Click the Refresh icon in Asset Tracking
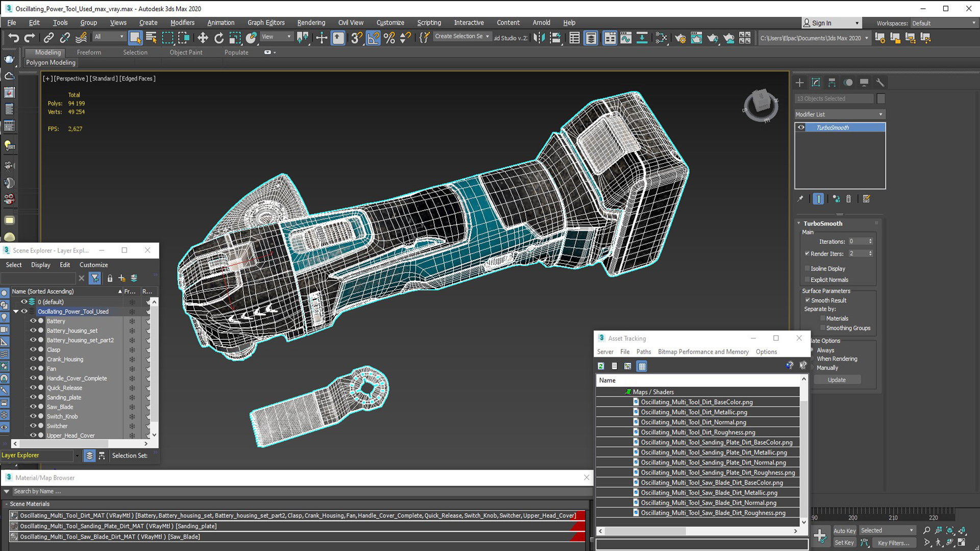The image size is (980, 551). [x=601, y=366]
